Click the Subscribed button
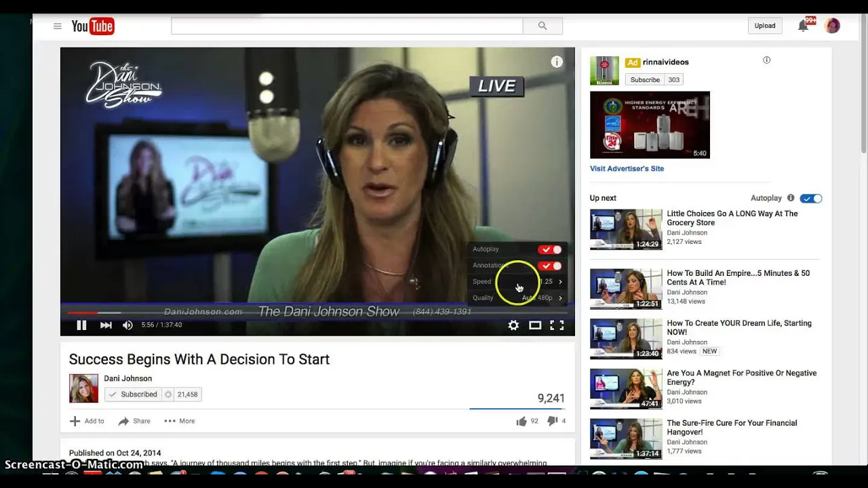Image resolution: width=868 pixels, height=488 pixels. (133, 394)
